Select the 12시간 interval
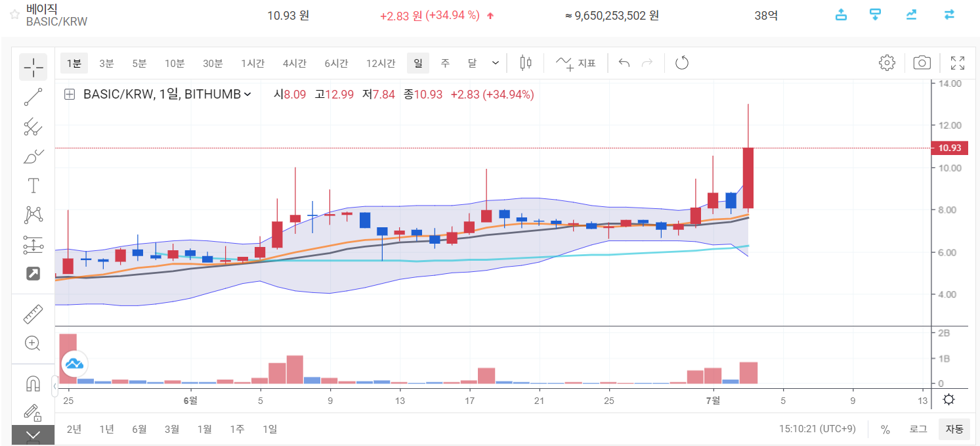The height and width of the screenshot is (446, 980). pos(381,63)
